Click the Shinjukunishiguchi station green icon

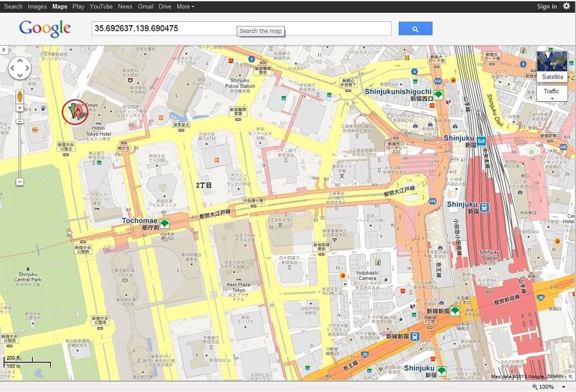438,95
